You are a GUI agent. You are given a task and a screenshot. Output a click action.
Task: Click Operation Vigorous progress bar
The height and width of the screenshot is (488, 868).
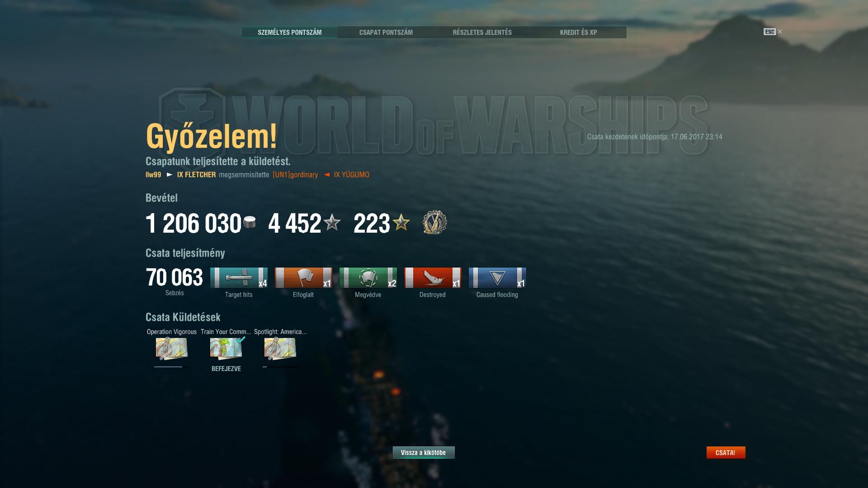pyautogui.click(x=172, y=367)
